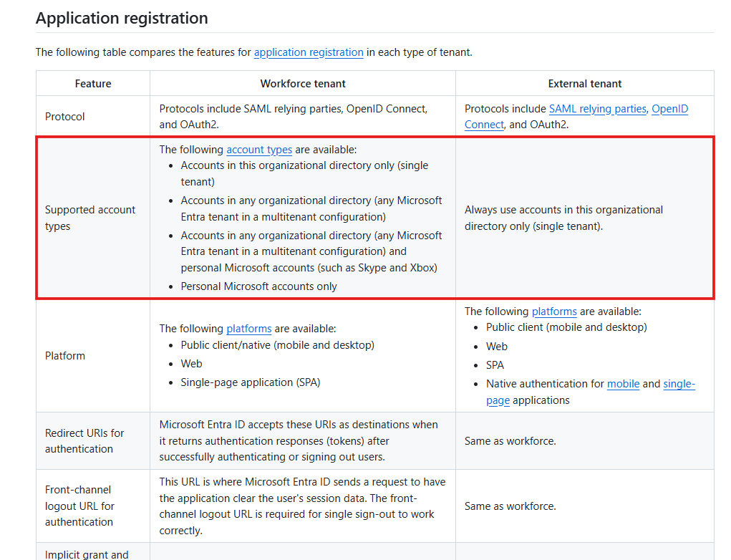Click the 'SPA' bullet in External column

tap(495, 365)
